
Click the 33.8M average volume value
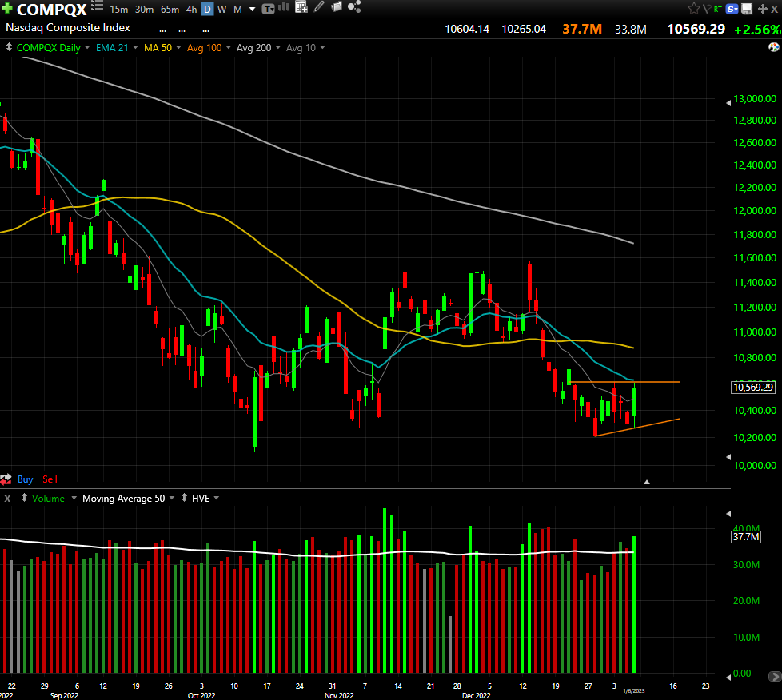[x=631, y=30]
